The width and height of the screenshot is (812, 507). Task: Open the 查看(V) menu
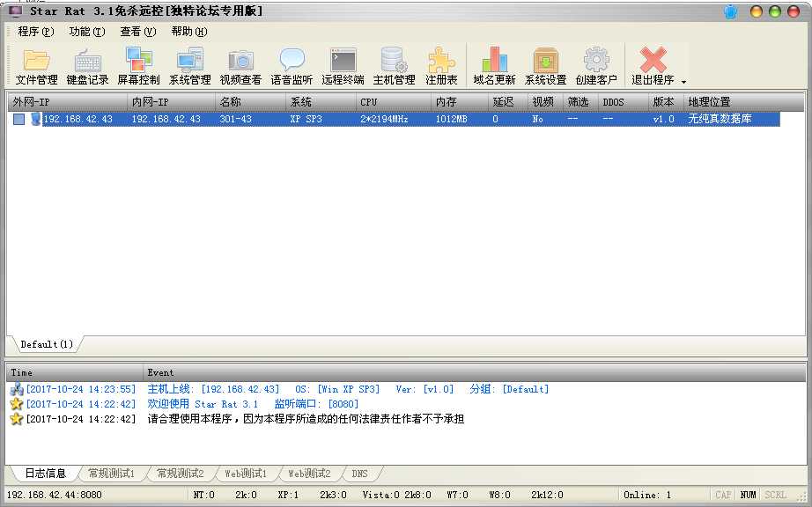(137, 32)
